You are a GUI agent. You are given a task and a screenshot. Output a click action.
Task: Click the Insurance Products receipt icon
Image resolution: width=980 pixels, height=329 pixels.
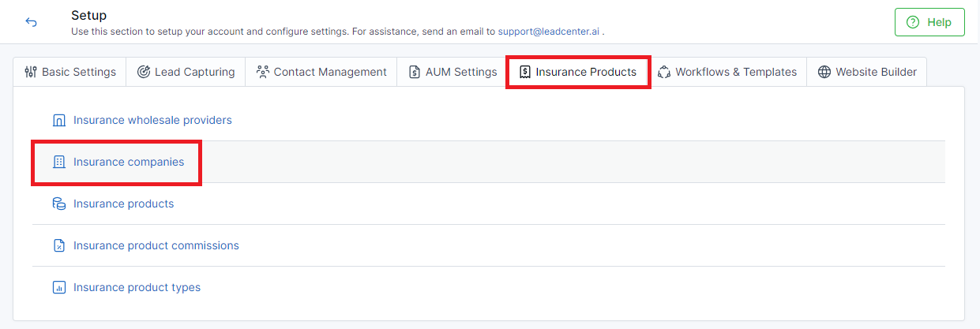tap(525, 72)
